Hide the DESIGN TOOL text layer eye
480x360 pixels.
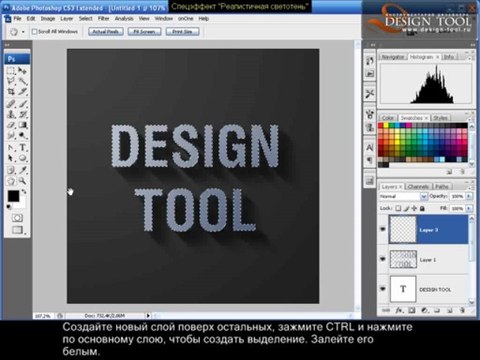tap(383, 289)
